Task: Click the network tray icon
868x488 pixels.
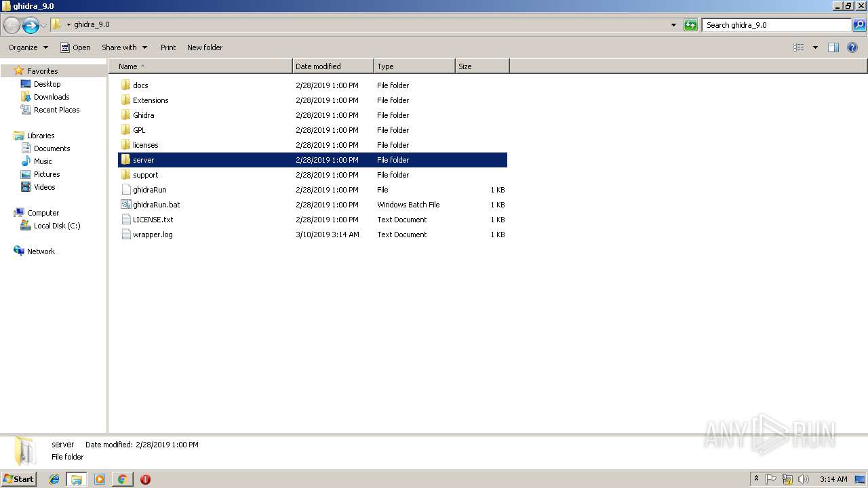Action: pos(787,479)
